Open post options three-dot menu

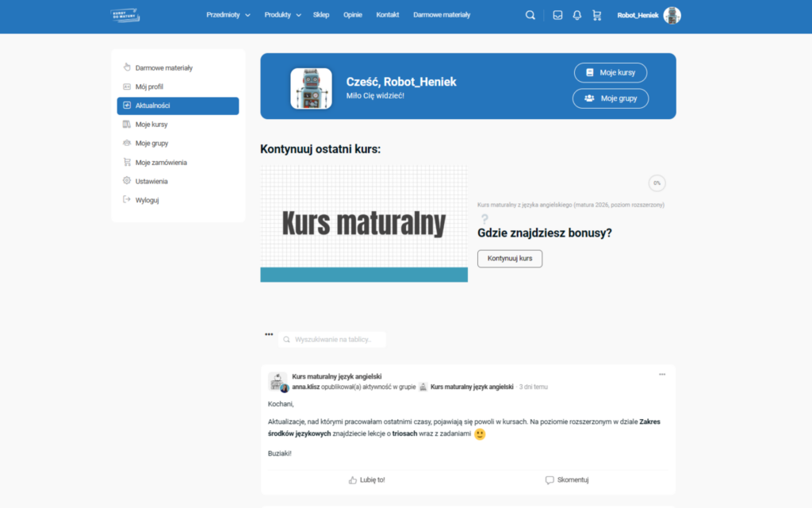[x=662, y=375]
